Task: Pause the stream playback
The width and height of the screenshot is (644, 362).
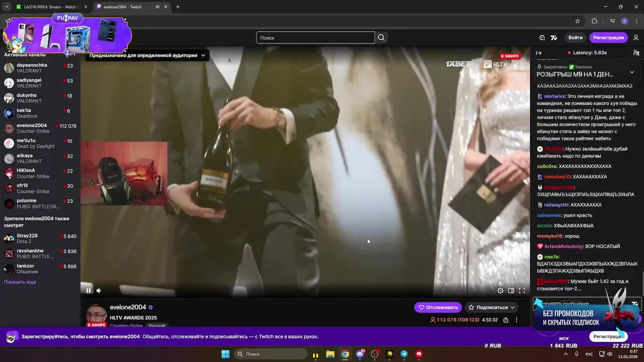Action: click(89, 290)
